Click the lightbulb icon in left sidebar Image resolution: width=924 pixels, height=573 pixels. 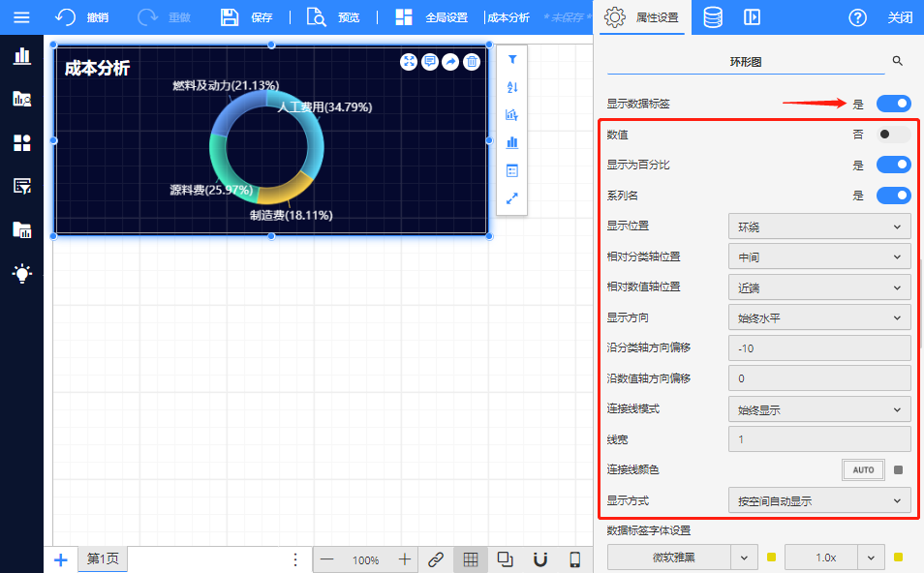[21, 274]
